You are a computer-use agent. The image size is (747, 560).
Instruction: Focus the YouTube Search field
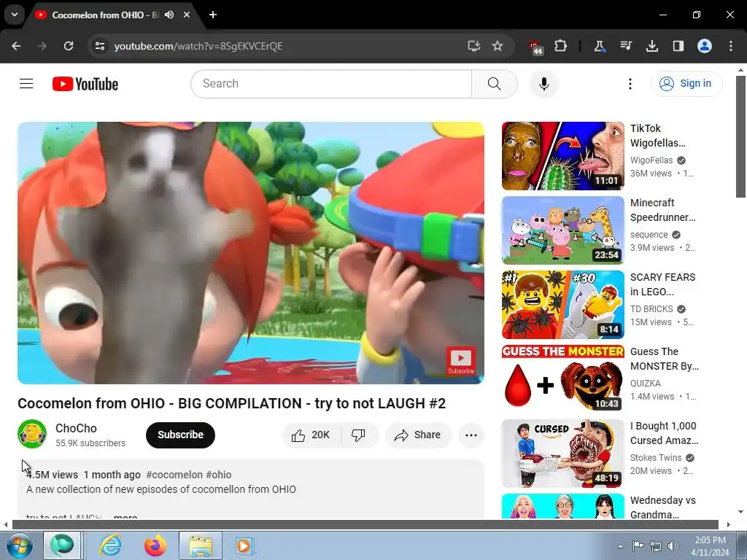click(x=331, y=84)
